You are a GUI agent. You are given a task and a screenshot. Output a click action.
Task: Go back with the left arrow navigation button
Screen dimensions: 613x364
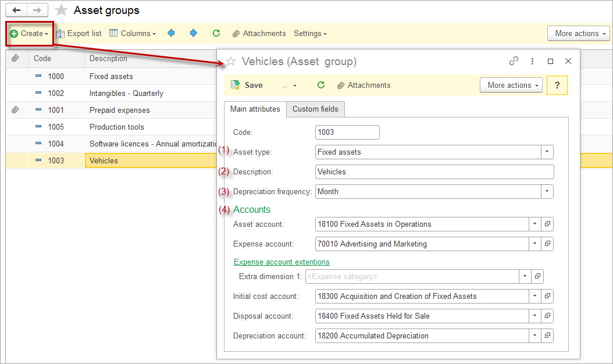[16, 10]
